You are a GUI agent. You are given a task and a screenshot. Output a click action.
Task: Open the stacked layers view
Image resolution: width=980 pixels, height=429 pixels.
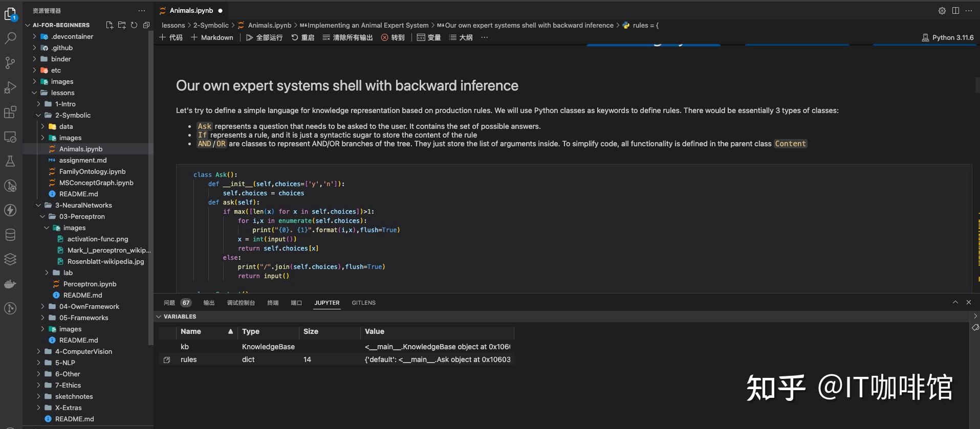click(x=10, y=259)
